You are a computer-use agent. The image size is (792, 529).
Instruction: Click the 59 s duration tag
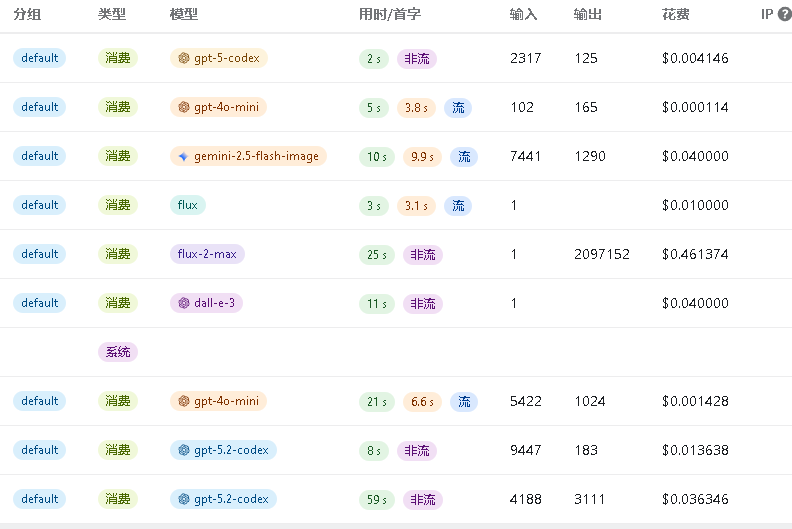coord(377,500)
